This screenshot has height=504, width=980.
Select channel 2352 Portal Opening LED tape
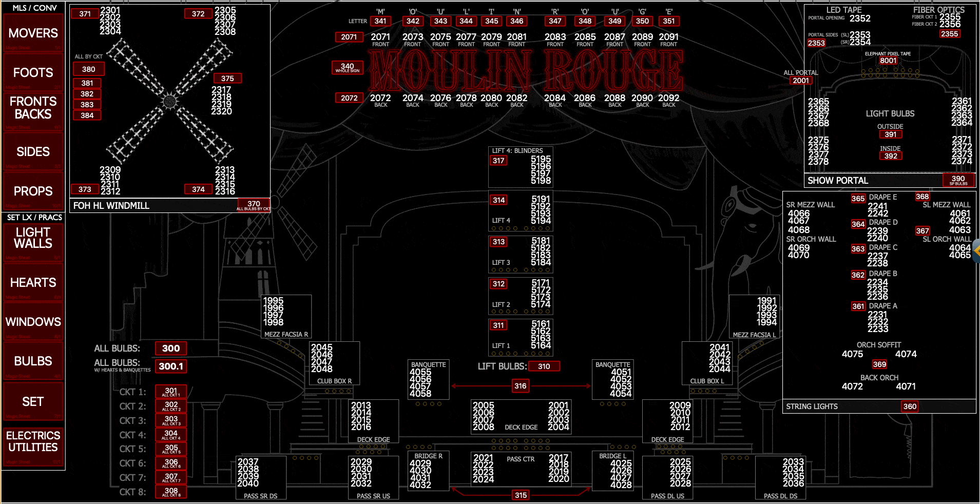pyautogui.click(x=860, y=18)
